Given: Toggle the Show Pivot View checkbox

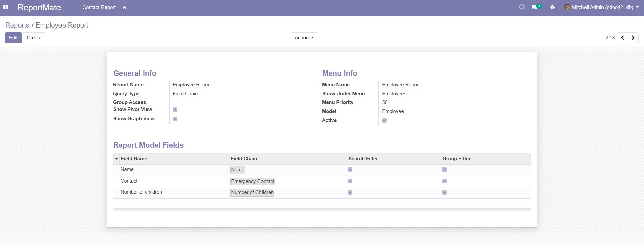Looking at the screenshot, I should [x=175, y=110].
